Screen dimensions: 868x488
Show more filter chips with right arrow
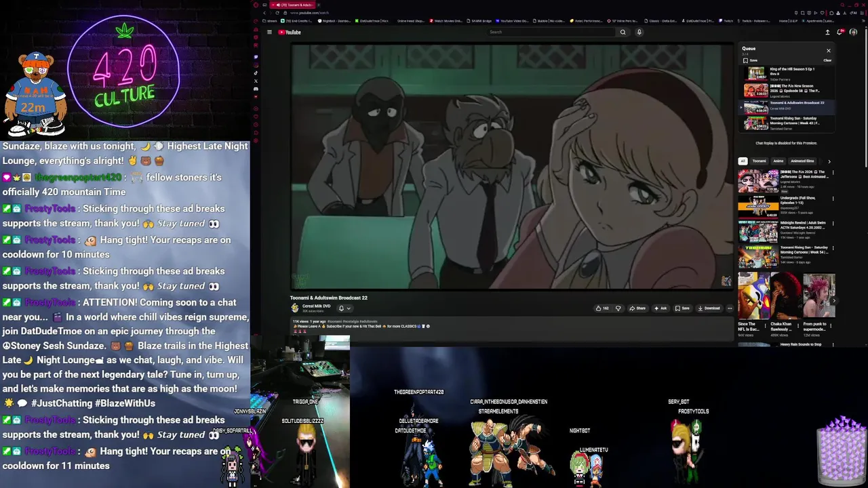coord(829,161)
